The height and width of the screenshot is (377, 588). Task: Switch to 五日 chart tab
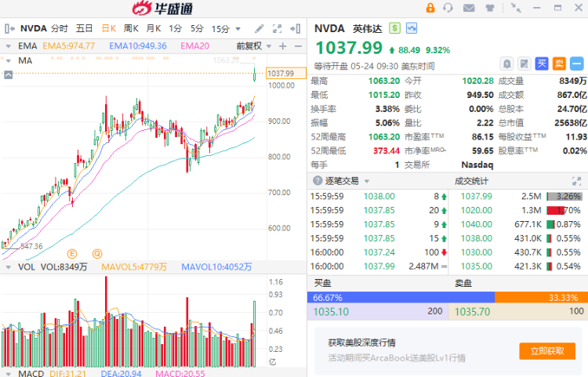84,28
